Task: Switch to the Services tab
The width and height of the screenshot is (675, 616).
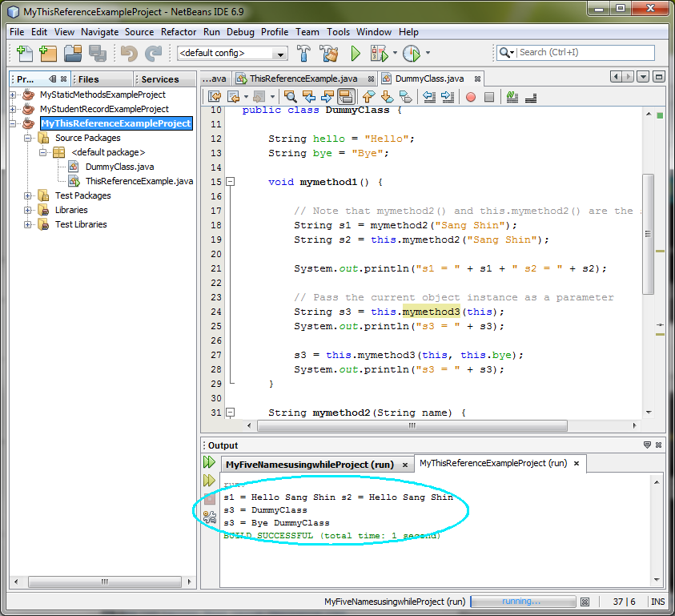Action: tap(165, 79)
